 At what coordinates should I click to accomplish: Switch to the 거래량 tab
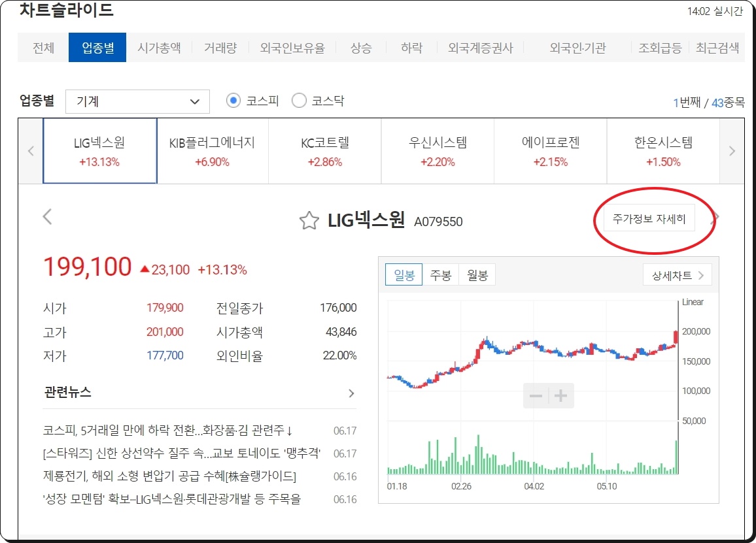pyautogui.click(x=220, y=48)
